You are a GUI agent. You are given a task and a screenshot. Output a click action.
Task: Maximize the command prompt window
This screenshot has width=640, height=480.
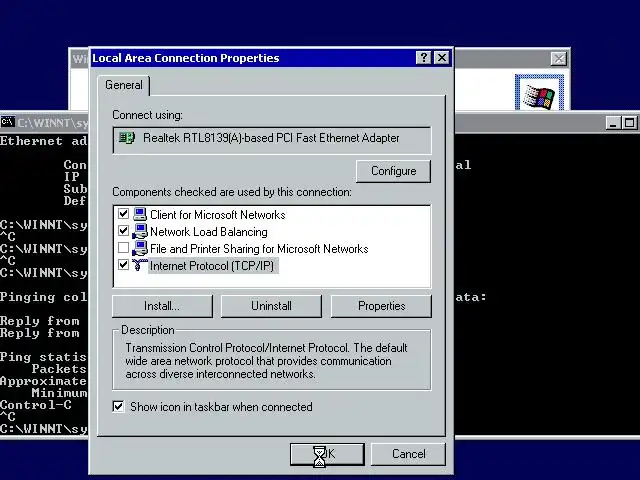point(629,123)
